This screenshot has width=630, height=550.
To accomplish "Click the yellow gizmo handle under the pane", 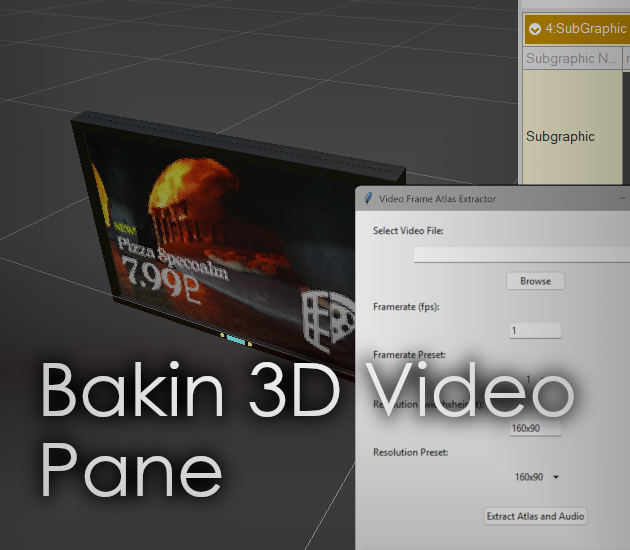I will pos(222,335).
